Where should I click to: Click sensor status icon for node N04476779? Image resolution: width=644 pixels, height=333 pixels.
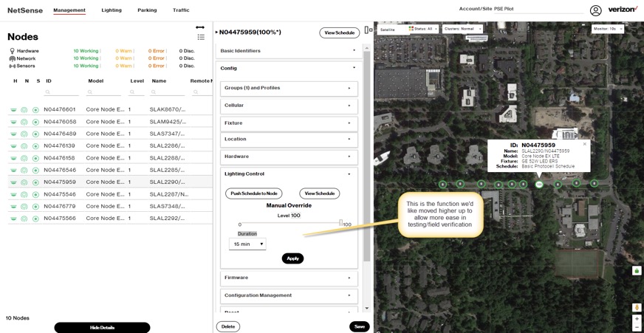coord(35,207)
